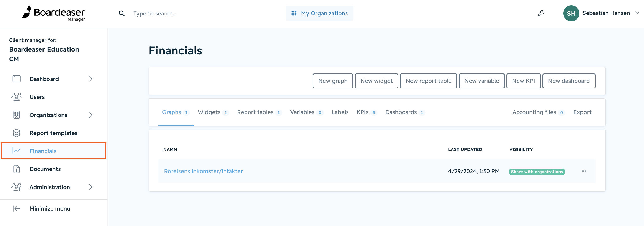Switch to the KPIs tab

[367, 112]
